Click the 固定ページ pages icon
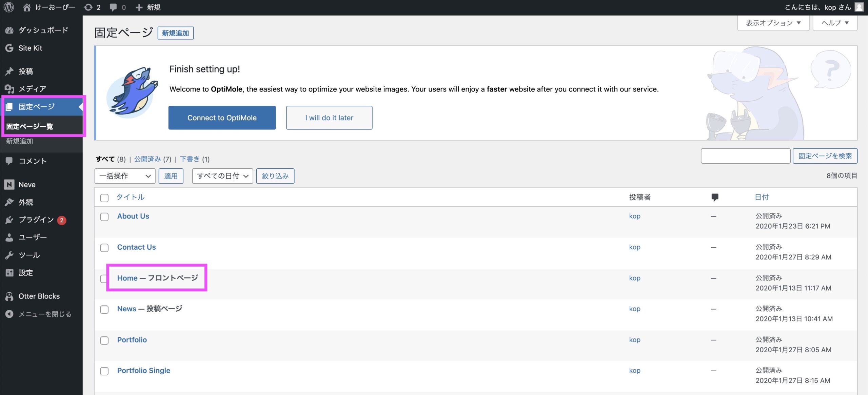 [9, 107]
